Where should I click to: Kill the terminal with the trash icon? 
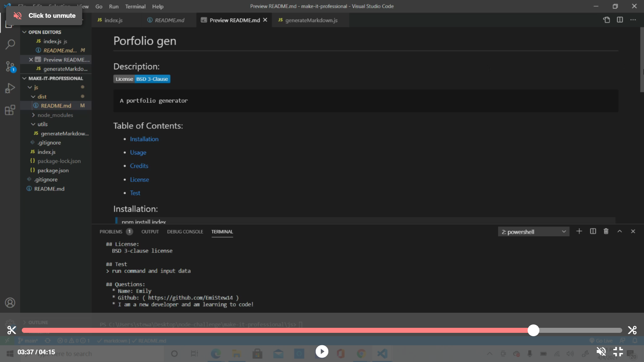606,231
